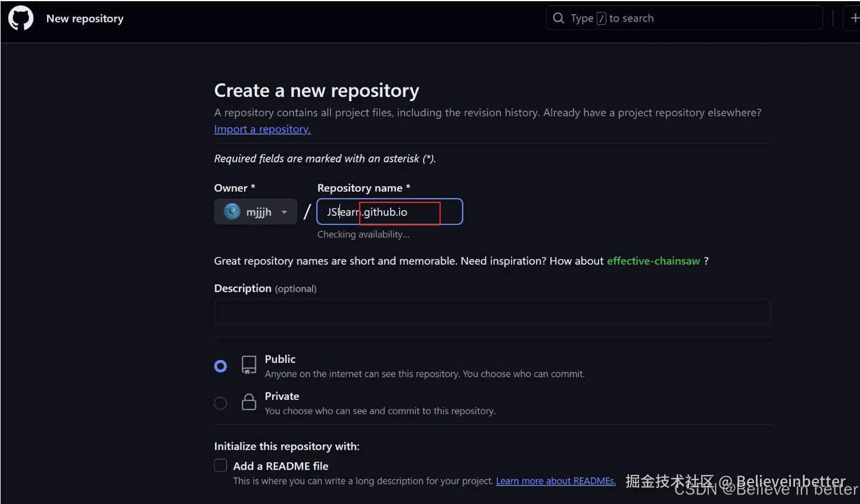Open Learn more about READMEs link
860x504 pixels.
[556, 481]
